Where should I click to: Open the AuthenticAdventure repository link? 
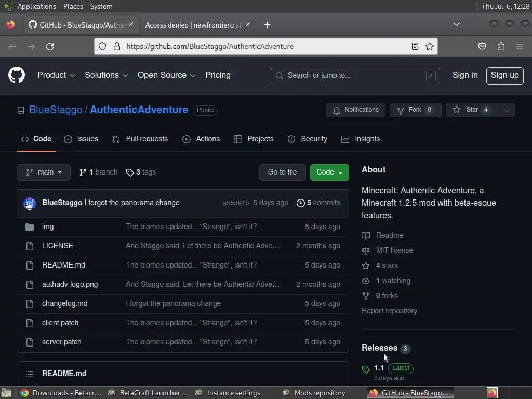click(x=139, y=110)
